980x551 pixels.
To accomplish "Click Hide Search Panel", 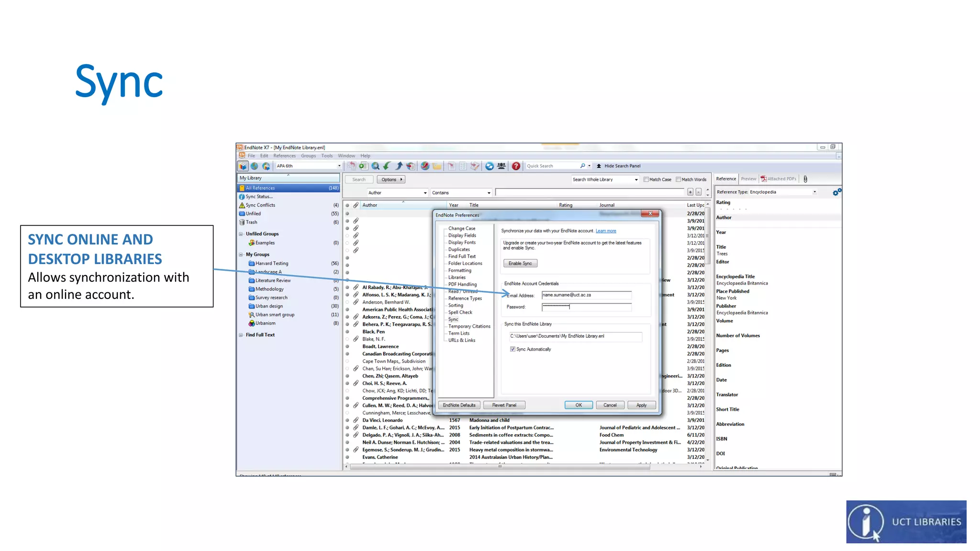I will (x=618, y=166).
